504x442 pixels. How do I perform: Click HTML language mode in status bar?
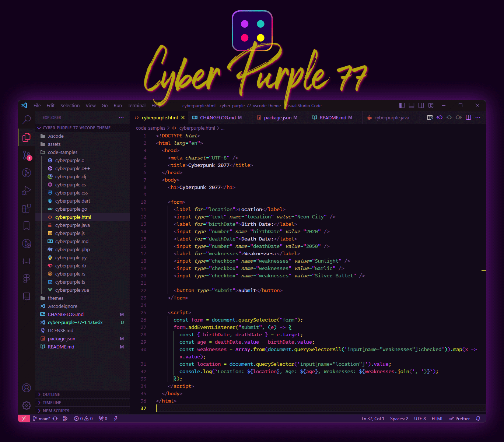[x=437, y=418]
